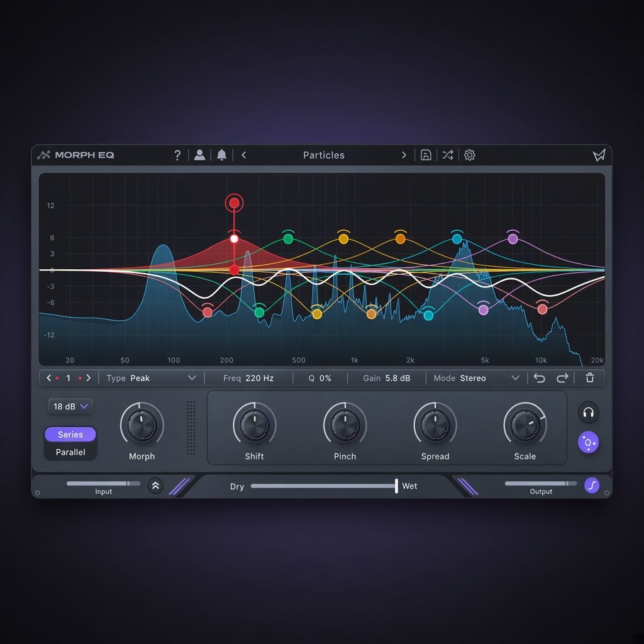Click the Minimal Audio logo icon
This screenshot has width=644, height=644.
(599, 155)
